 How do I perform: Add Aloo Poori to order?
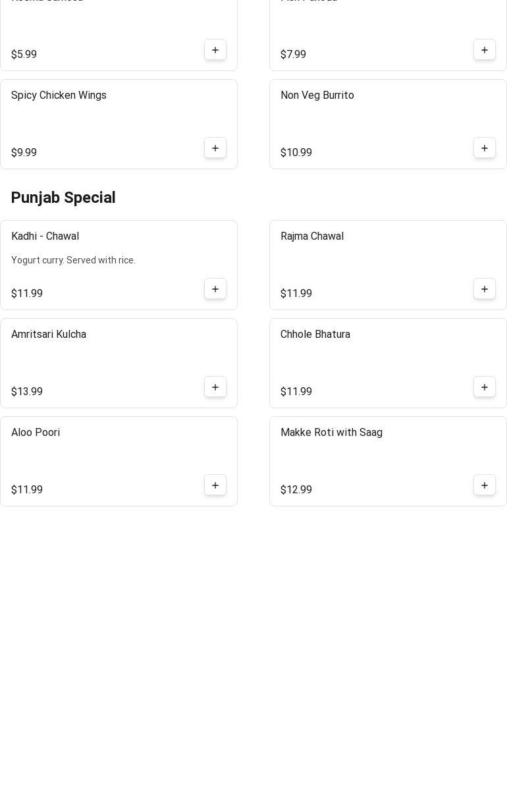coord(215,485)
